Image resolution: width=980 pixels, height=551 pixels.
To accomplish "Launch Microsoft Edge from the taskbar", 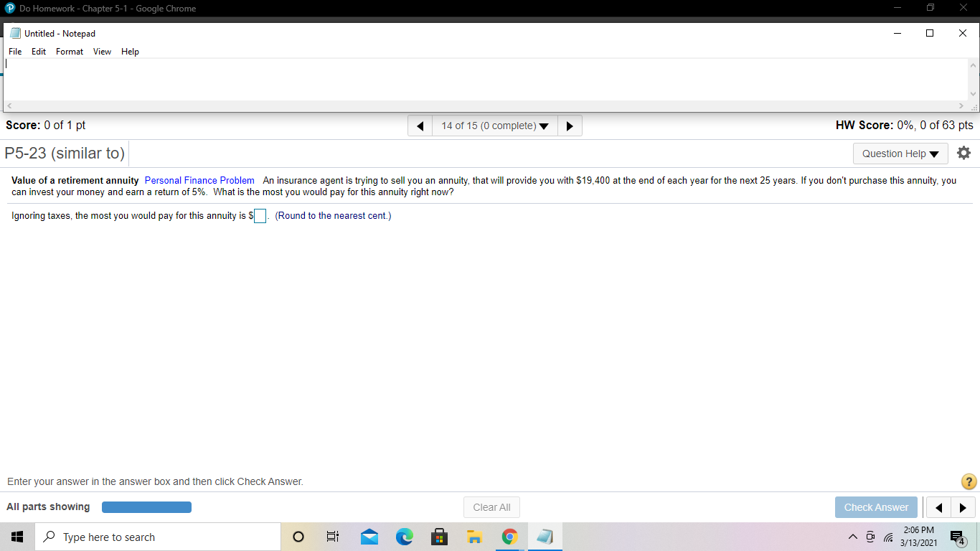I will [404, 537].
